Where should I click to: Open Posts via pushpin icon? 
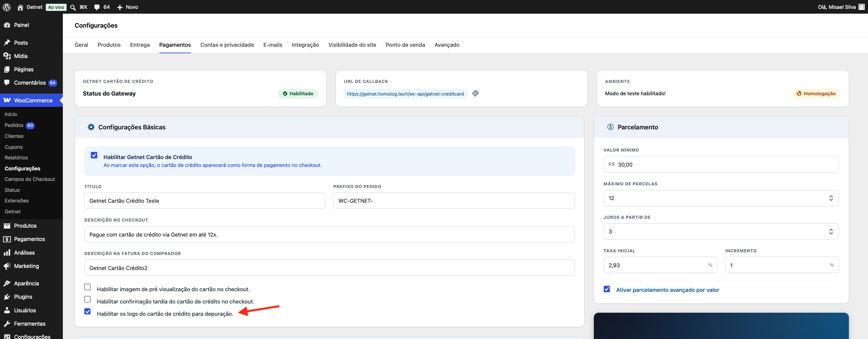pos(7,43)
